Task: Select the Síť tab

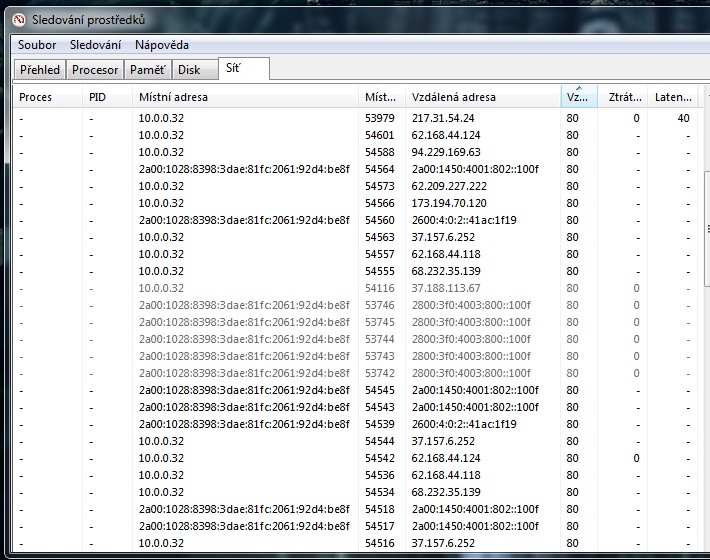Action: point(234,69)
